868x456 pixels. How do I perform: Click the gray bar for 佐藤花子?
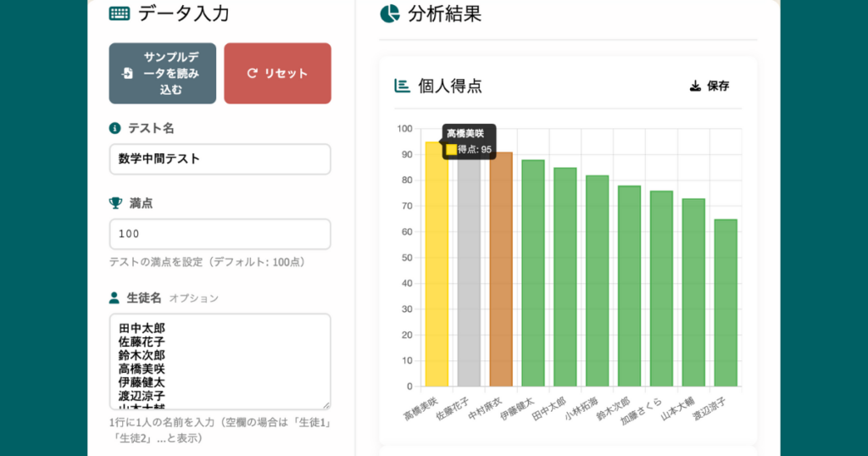pyautogui.click(x=469, y=280)
